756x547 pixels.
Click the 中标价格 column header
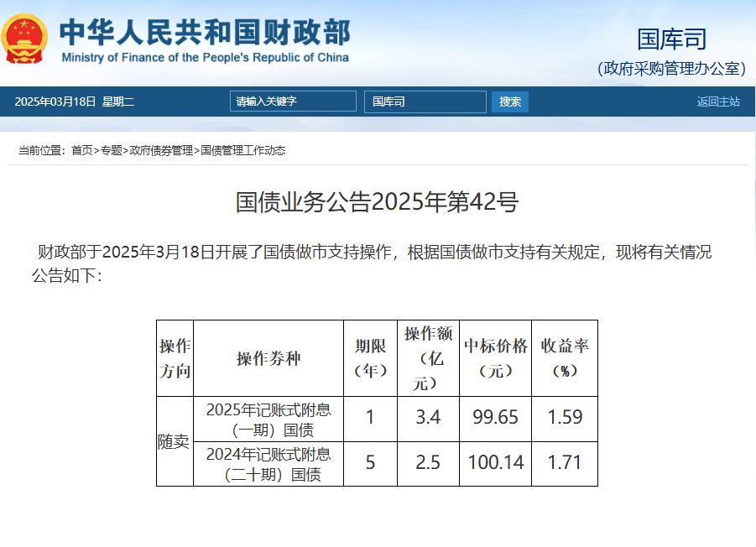pyautogui.click(x=495, y=357)
